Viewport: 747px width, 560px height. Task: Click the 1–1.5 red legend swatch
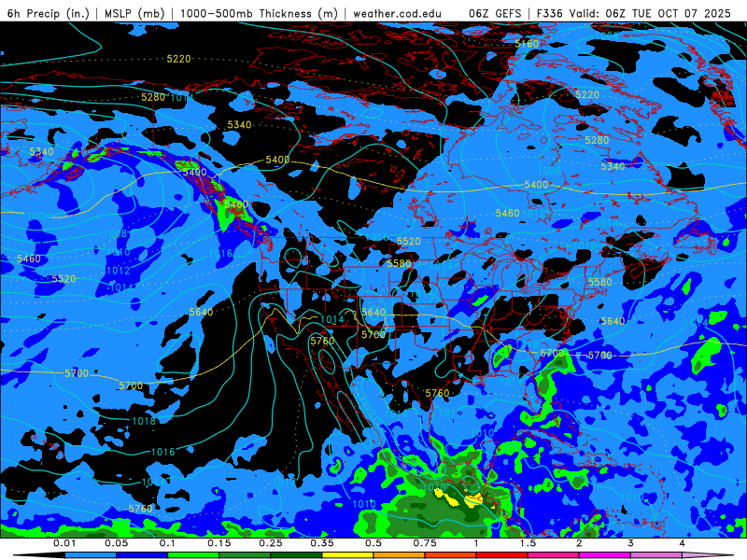tap(502, 555)
